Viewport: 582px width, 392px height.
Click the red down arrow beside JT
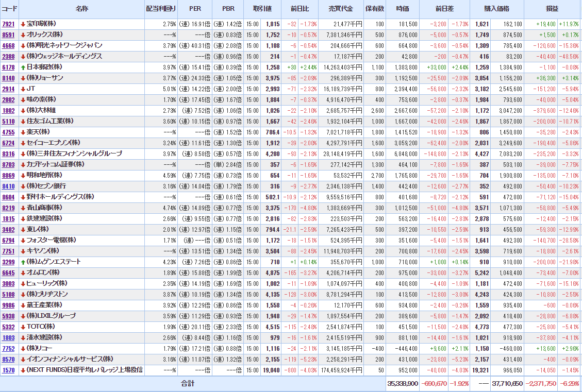click(23, 89)
